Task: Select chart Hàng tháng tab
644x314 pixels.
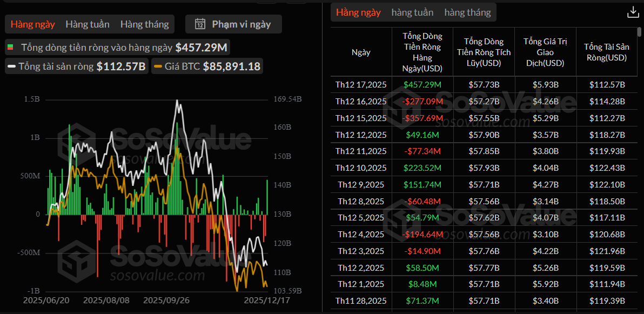Action: point(144,24)
